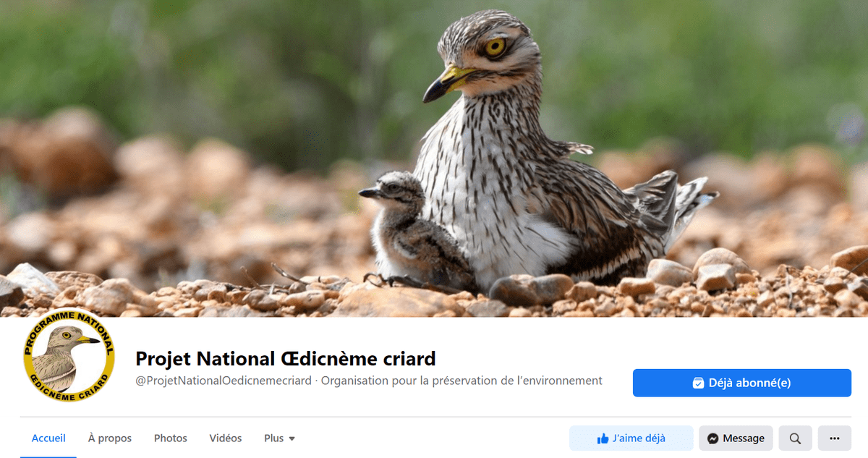Screen dimensions: 868x458
Task: Click the Messenger icon in Message button
Action: point(713,438)
